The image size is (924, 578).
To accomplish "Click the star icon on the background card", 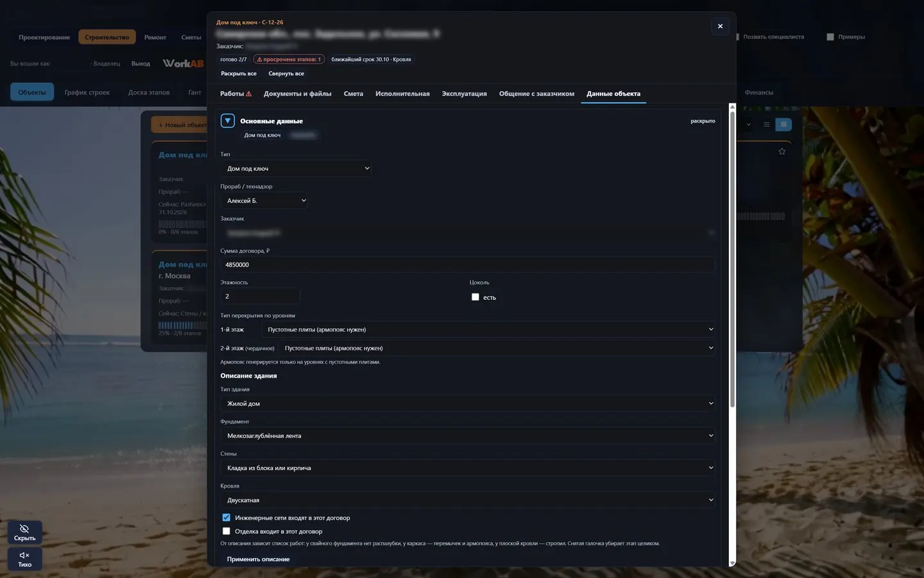I will [782, 152].
